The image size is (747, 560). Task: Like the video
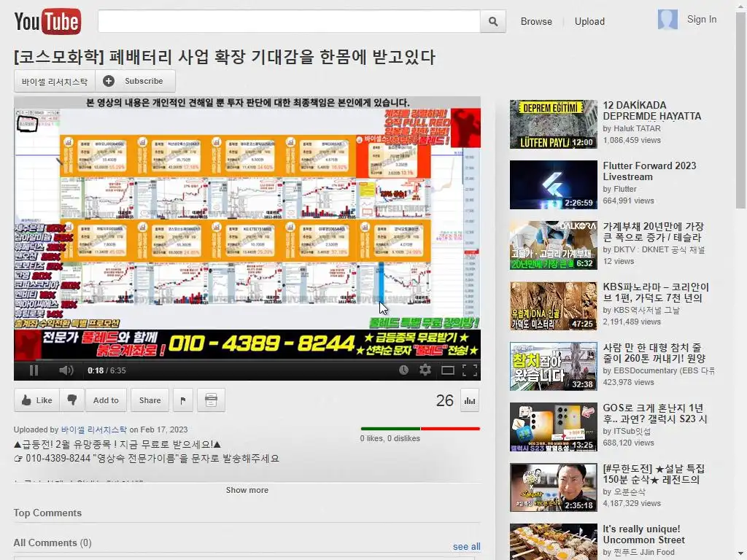click(36, 400)
